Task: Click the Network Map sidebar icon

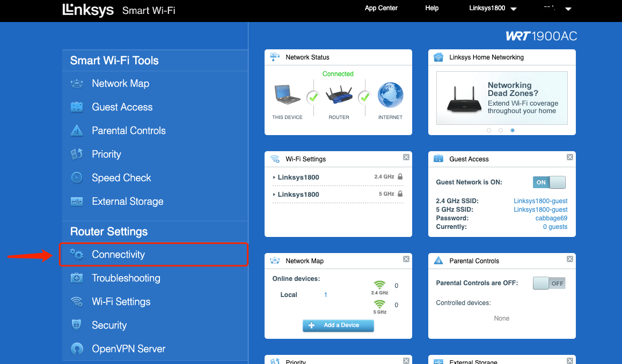Action: coord(77,84)
